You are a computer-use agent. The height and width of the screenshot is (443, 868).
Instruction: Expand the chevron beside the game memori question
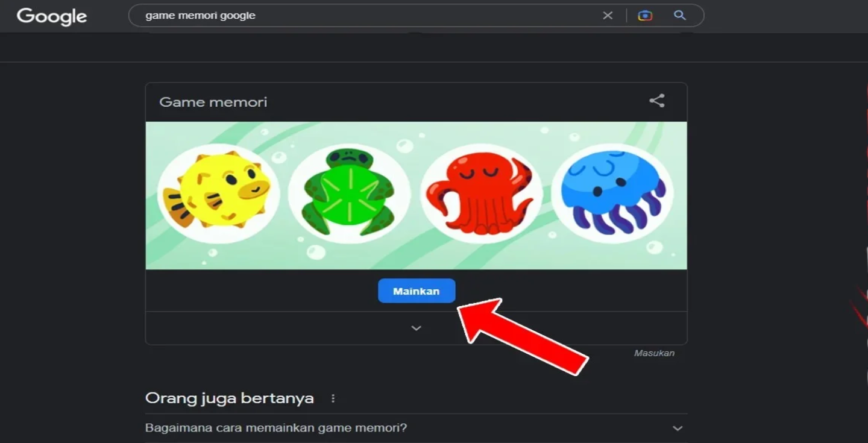tap(678, 429)
